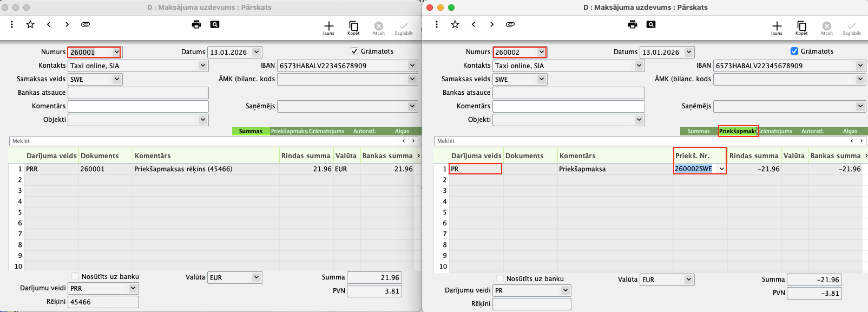Toggle Grāmatots checkbox in right window

(x=794, y=51)
